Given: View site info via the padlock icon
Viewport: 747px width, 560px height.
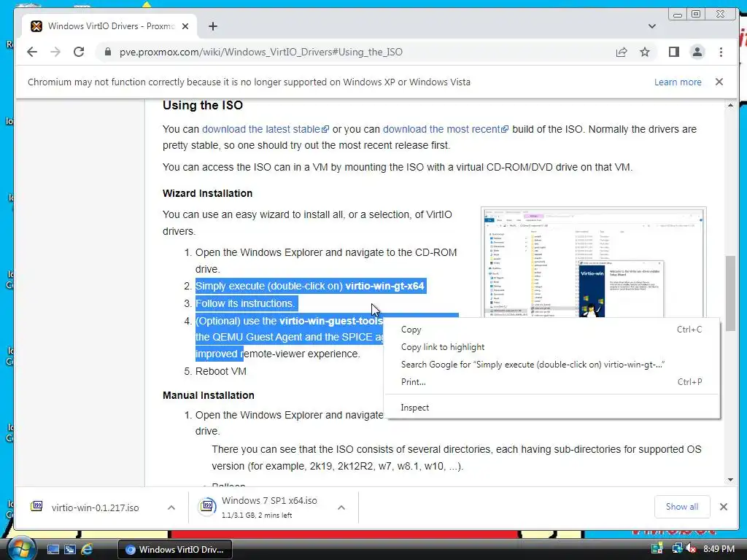Looking at the screenshot, I should click(x=107, y=52).
